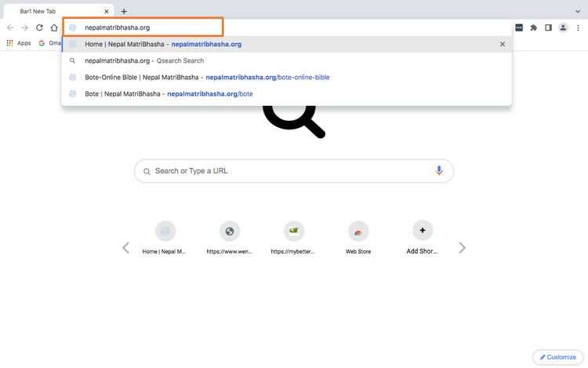The width and height of the screenshot is (588, 368).
Task: Show previous shortcuts with left arrow
Action: [x=125, y=248]
